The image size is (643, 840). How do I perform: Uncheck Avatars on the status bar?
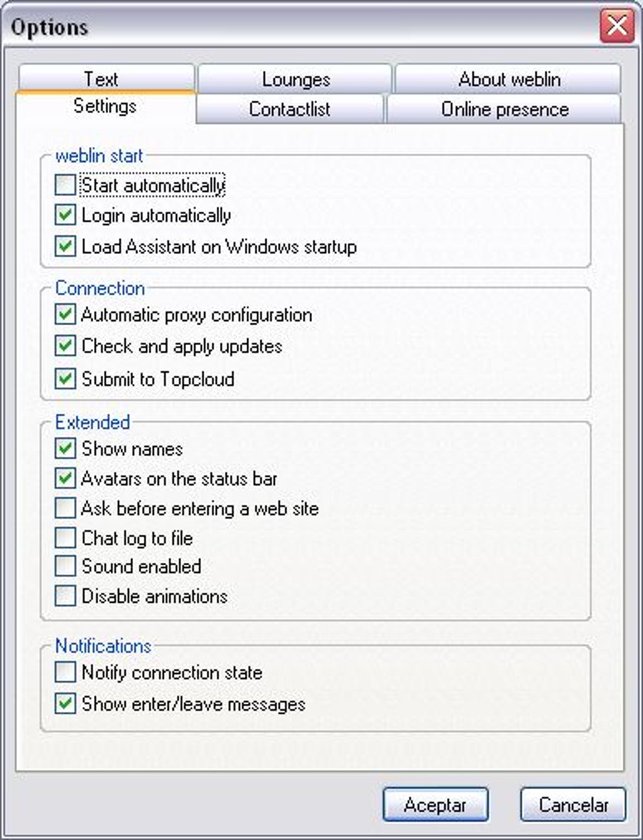point(65,479)
